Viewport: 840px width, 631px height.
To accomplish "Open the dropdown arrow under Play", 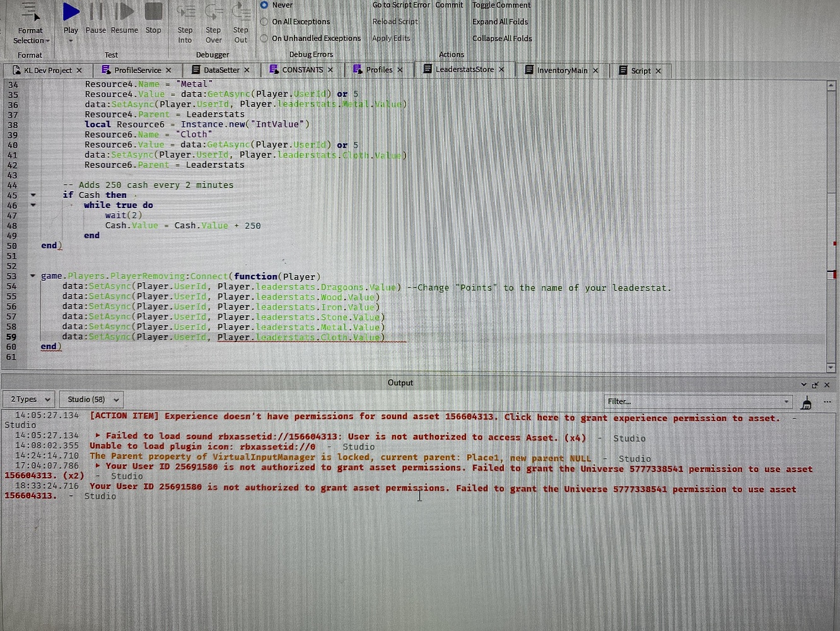I will [x=71, y=41].
